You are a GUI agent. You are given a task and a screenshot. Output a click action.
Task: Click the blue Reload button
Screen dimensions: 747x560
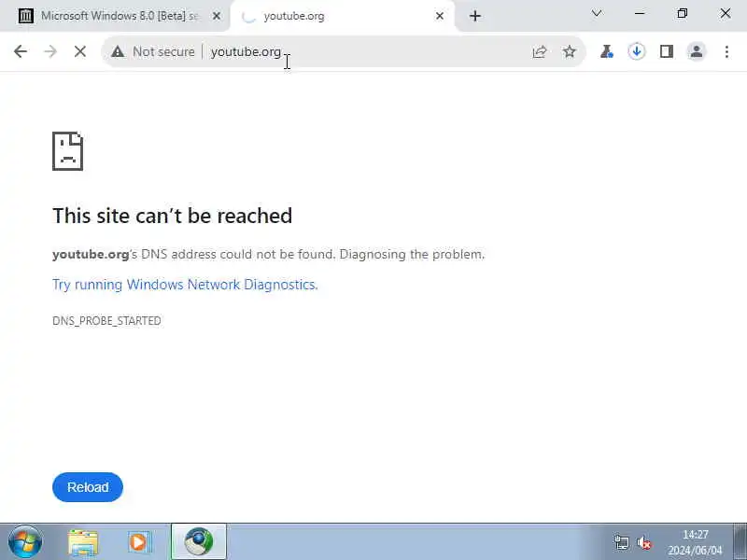tap(88, 487)
